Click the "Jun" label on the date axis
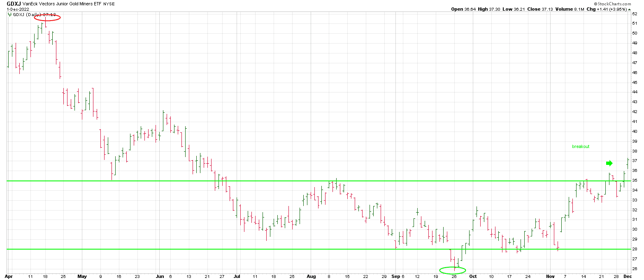 pos(159,276)
